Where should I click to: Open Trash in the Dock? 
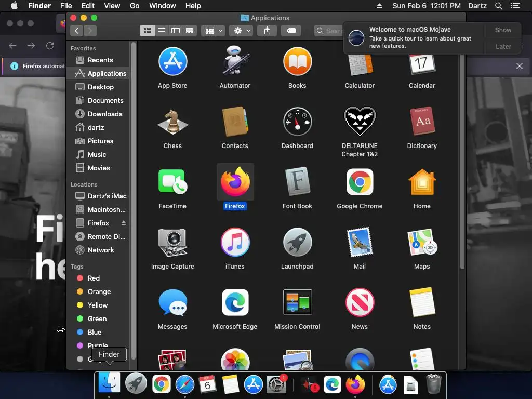[434, 384]
